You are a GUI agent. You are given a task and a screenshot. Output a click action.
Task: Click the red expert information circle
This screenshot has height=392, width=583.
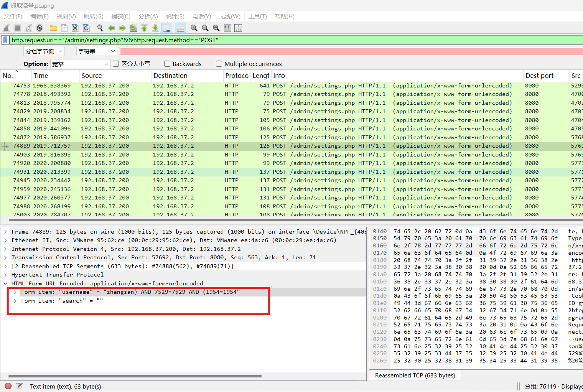click(8, 386)
